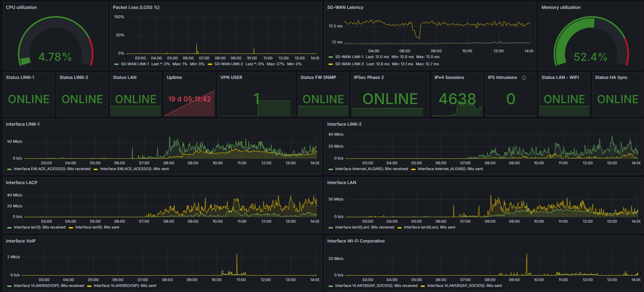Click the Interface Wi-Fi Corporativo panel title

tap(356, 241)
